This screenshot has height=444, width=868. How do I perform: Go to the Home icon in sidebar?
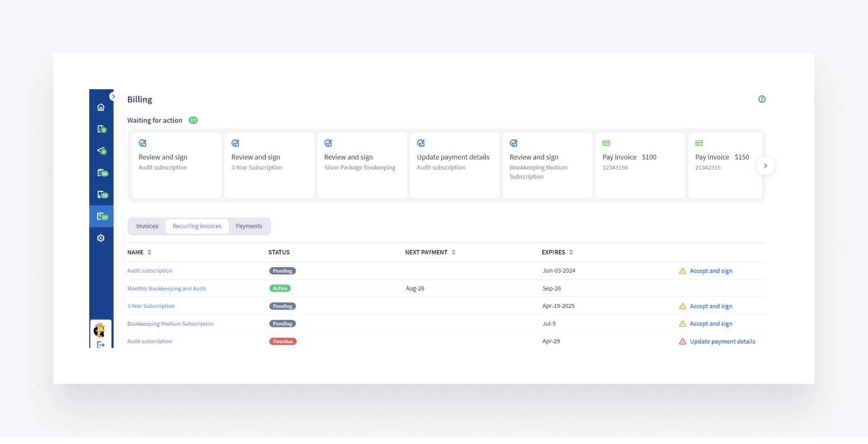click(101, 107)
